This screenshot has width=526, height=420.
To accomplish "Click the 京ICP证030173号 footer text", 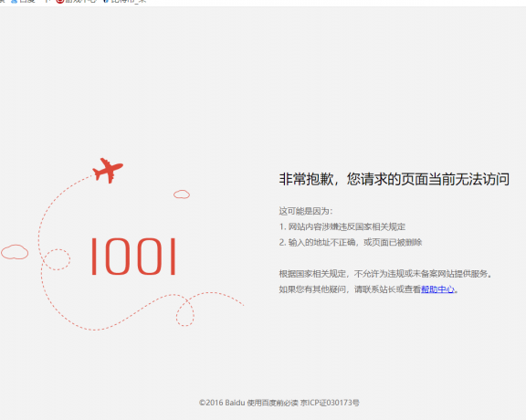I will [330, 403].
